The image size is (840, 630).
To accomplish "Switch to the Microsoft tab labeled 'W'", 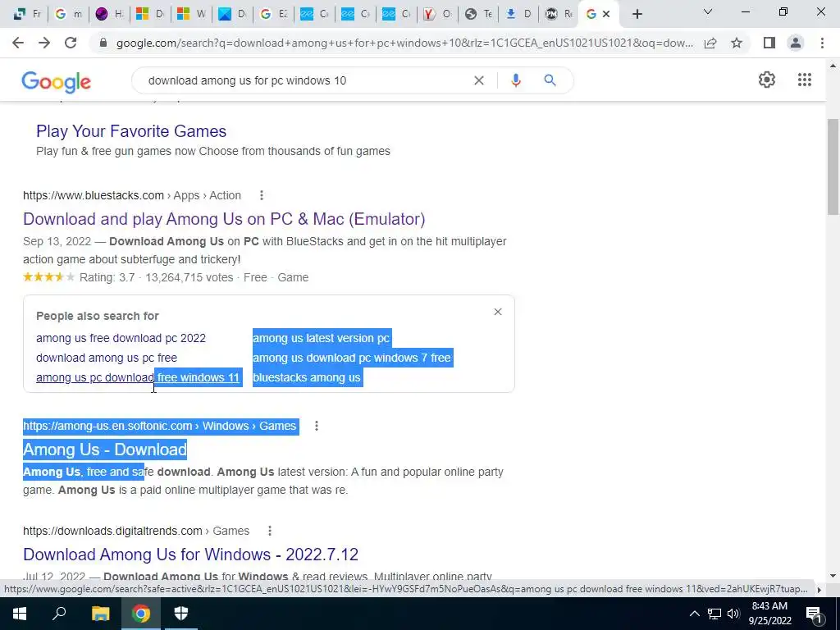I will click(192, 15).
